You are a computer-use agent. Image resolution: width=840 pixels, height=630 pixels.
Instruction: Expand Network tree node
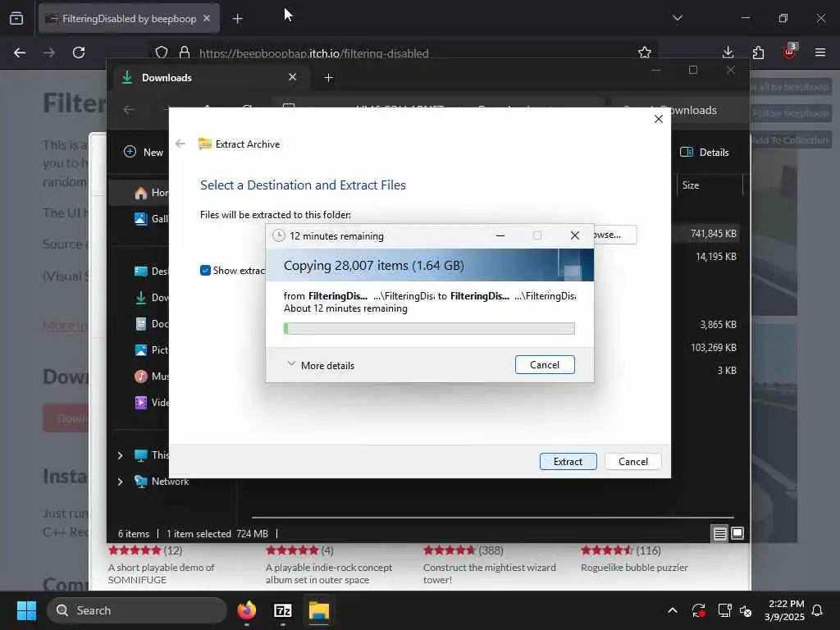(x=120, y=482)
